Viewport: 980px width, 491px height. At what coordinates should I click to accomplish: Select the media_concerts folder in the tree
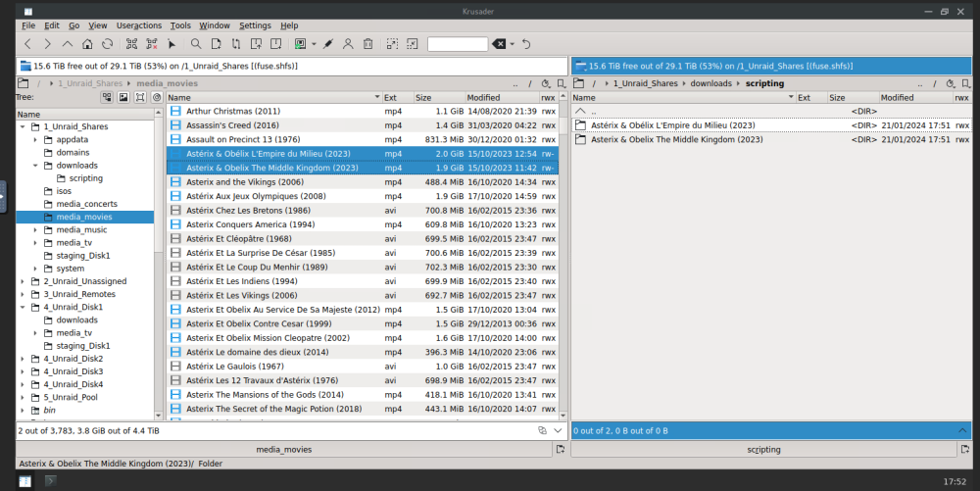click(x=87, y=204)
